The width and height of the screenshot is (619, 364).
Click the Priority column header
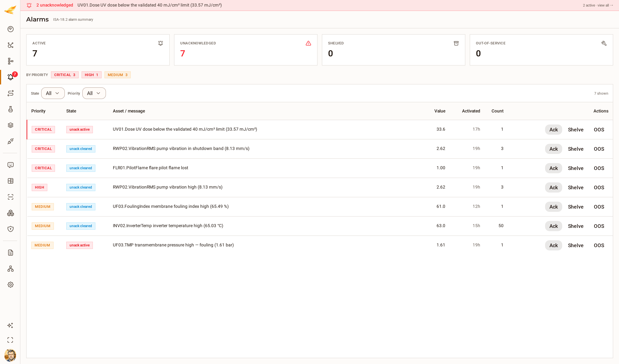(x=38, y=111)
